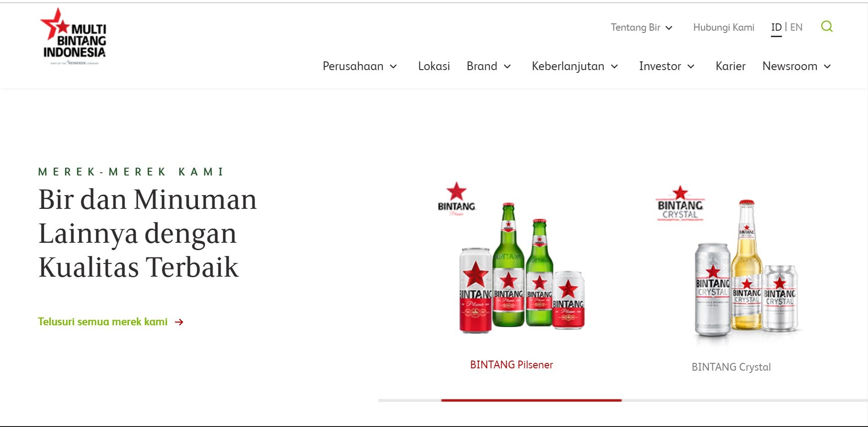868x427 pixels.
Task: Expand the Tentang Bir chevron
Action: point(669,28)
